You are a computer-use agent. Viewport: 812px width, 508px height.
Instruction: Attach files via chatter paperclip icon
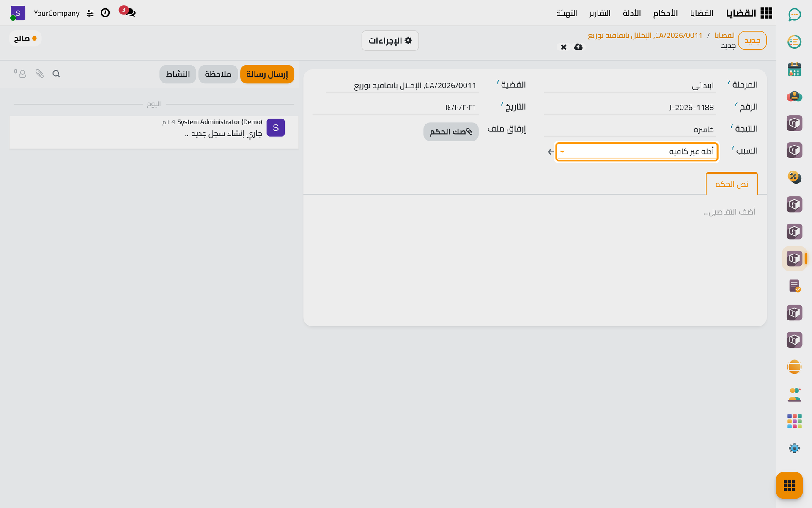pyautogui.click(x=39, y=74)
